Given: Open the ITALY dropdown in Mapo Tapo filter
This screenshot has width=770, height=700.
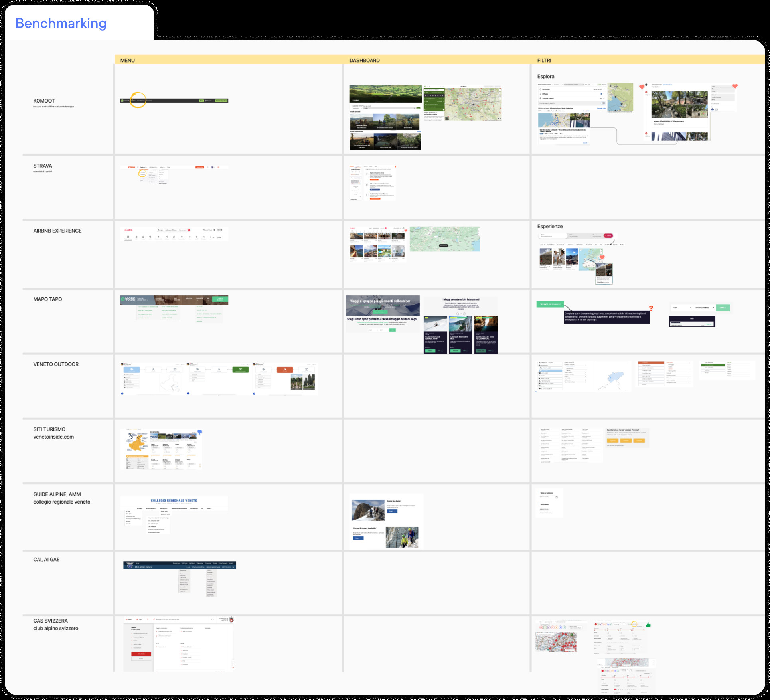Looking at the screenshot, I should (681, 308).
